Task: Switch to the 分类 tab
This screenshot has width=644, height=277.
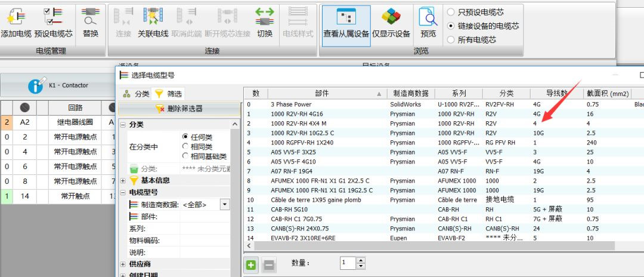Action: (x=136, y=94)
